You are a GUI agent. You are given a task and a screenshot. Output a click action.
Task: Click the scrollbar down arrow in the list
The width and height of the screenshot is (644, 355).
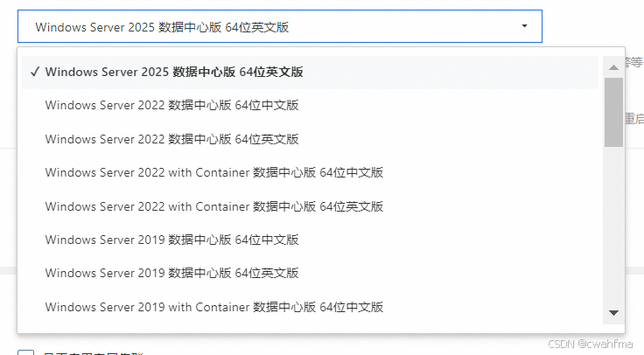(613, 313)
